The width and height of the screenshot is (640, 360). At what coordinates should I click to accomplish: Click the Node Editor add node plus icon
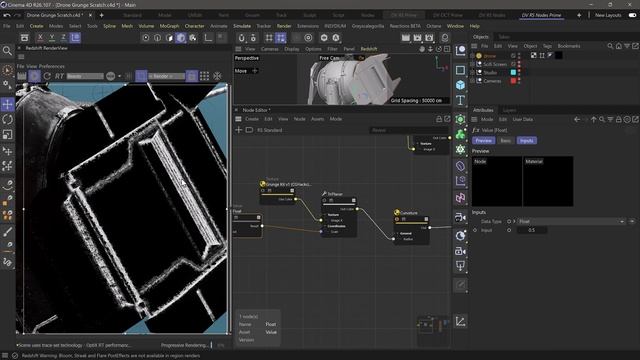pos(239,130)
